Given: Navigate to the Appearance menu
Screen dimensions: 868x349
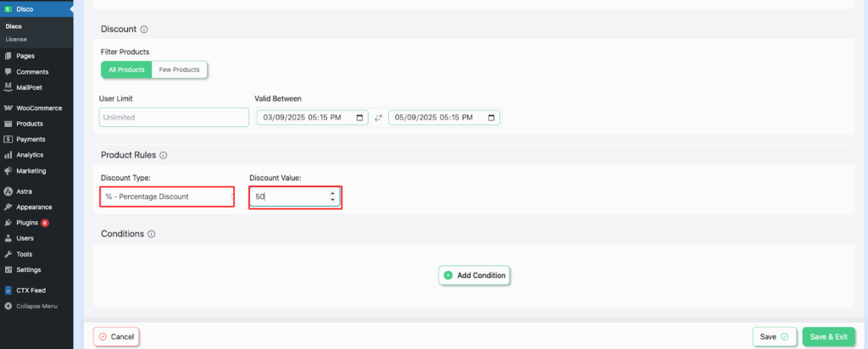Looking at the screenshot, I should 34,208.
